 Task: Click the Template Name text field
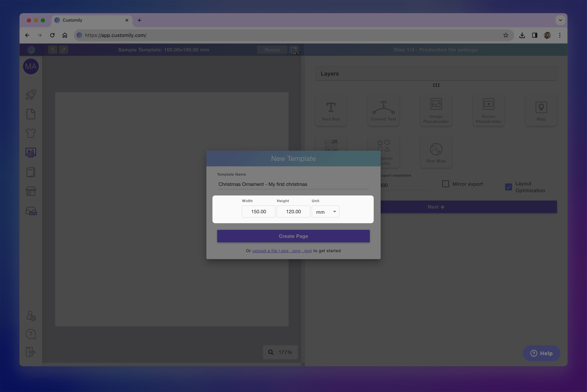click(293, 184)
